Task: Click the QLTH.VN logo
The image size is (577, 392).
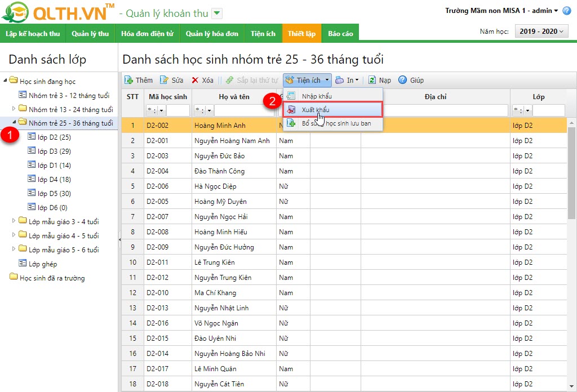Action: [57, 12]
